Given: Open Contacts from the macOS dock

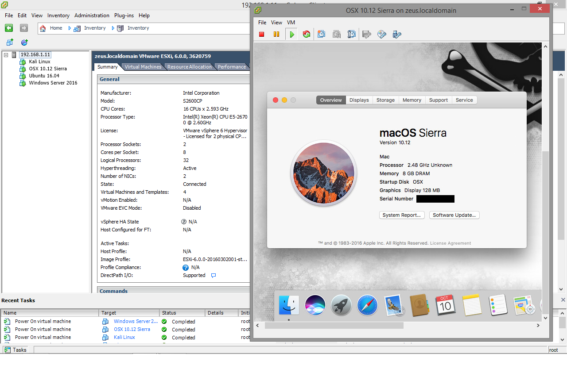Looking at the screenshot, I should click(419, 305).
